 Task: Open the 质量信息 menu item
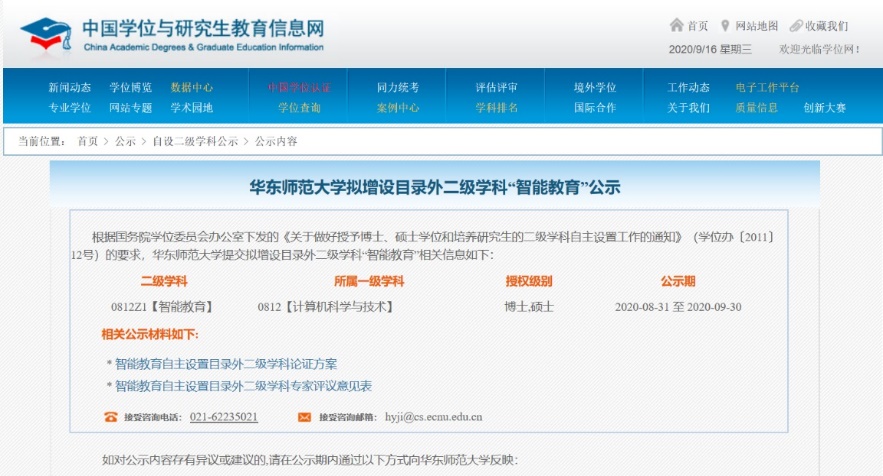pyautogui.click(x=756, y=108)
